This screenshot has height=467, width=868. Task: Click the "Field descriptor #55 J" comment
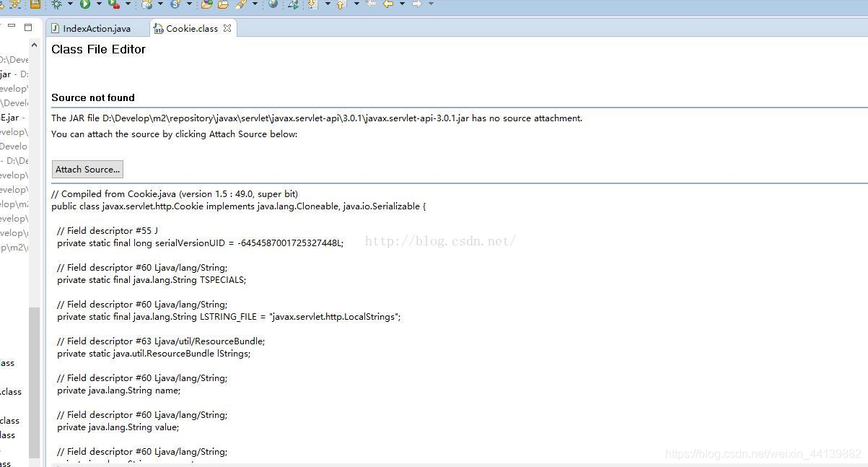click(108, 230)
